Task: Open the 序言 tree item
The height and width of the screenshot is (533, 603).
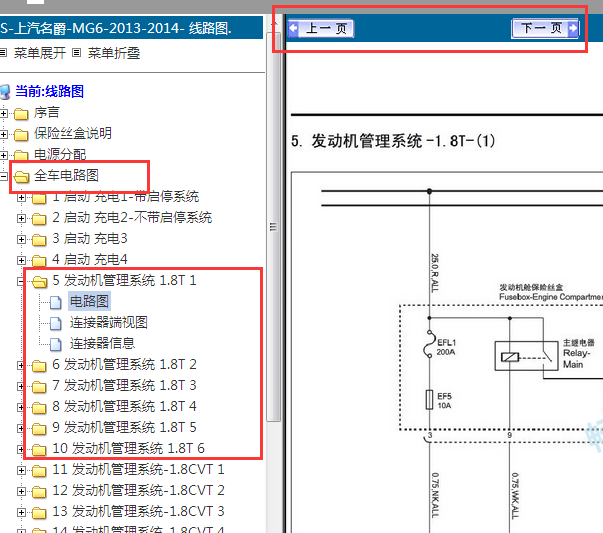Action: pyautogui.click(x=47, y=112)
